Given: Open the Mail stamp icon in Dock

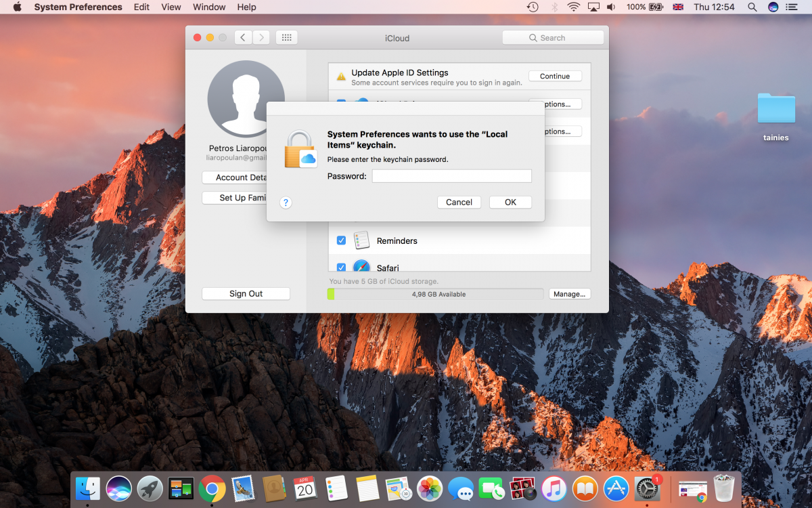Looking at the screenshot, I should 243,488.
